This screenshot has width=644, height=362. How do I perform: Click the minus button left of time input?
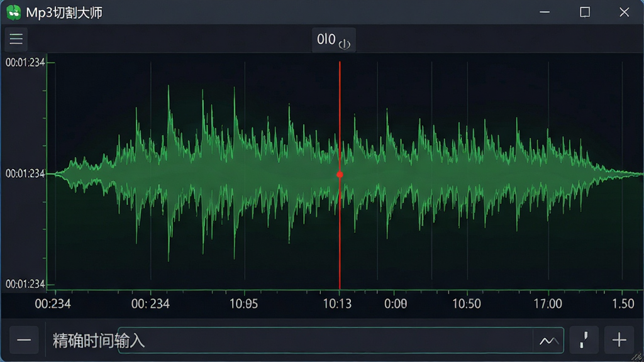pos(24,340)
